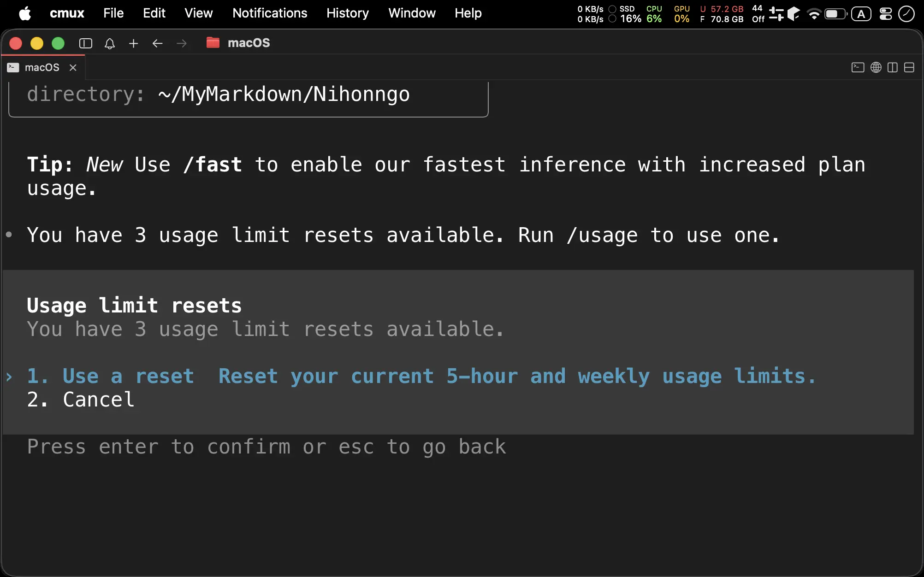Select option 2. Cancel
The height and width of the screenshot is (577, 924).
pyautogui.click(x=81, y=400)
